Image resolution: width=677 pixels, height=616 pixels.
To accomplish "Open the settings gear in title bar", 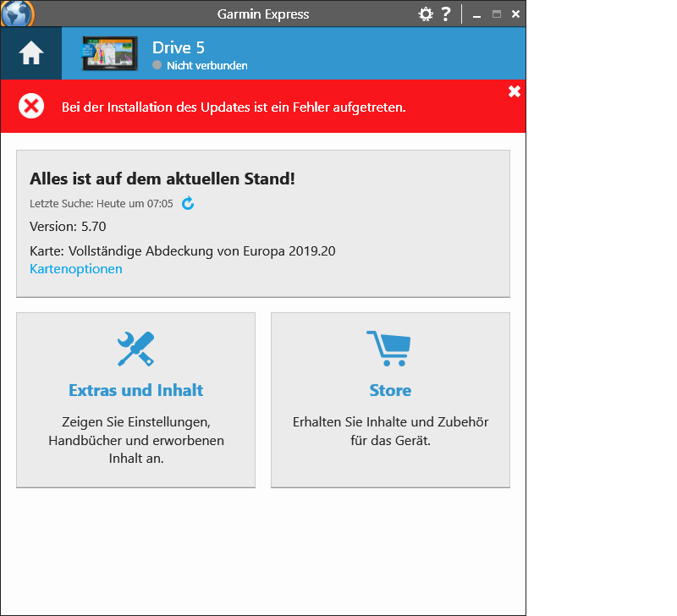I will (x=426, y=14).
